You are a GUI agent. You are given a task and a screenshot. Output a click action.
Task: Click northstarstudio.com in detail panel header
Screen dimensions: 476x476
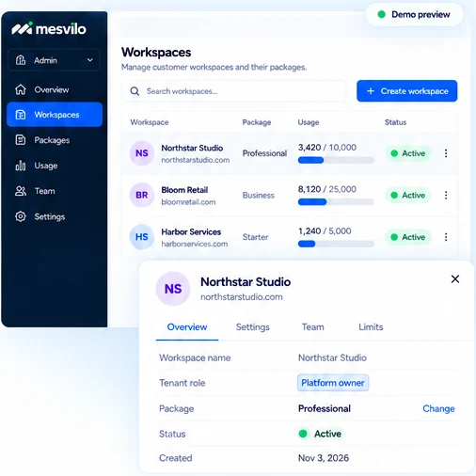pyautogui.click(x=242, y=297)
